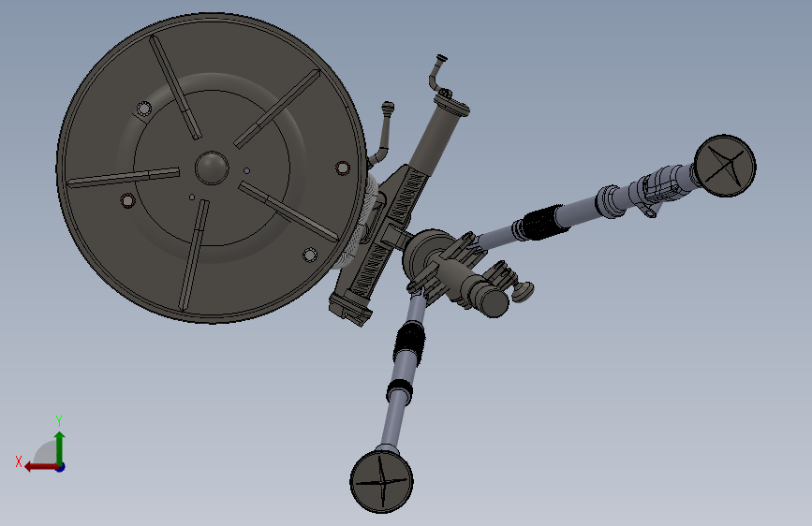
Task: Select the round foot pad on the right leg
Action: [725, 166]
